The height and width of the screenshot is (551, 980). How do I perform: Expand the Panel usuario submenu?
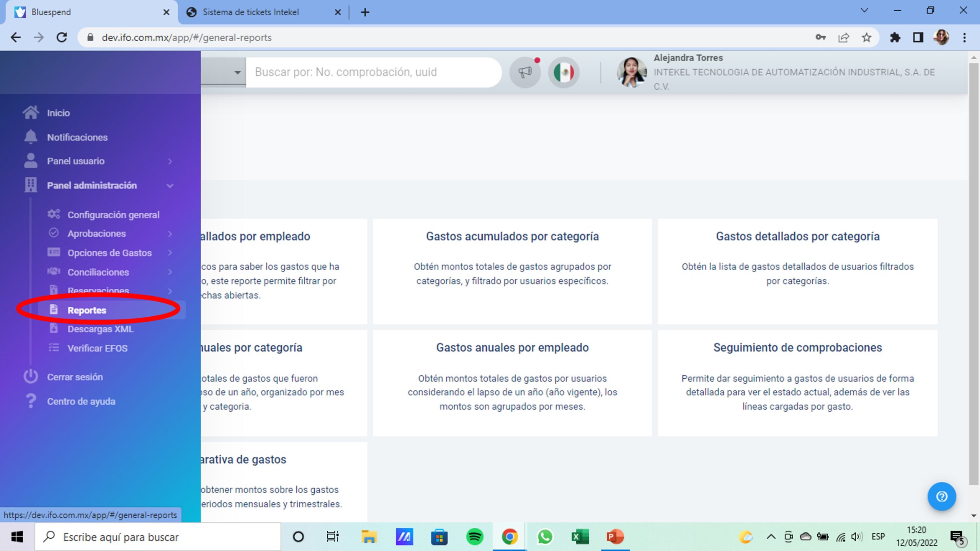[170, 161]
